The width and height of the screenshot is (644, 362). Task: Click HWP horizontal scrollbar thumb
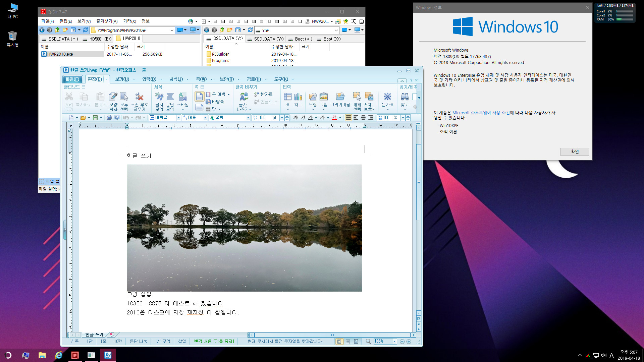coord(332,335)
